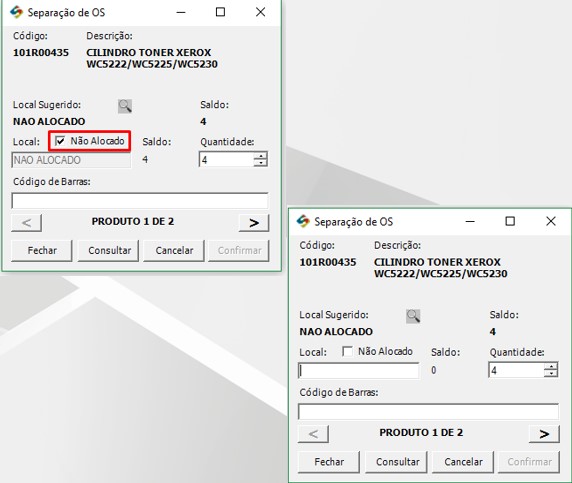572x483 pixels.
Task: Check the empty Não Alocado checkbox
Action: click(x=347, y=351)
